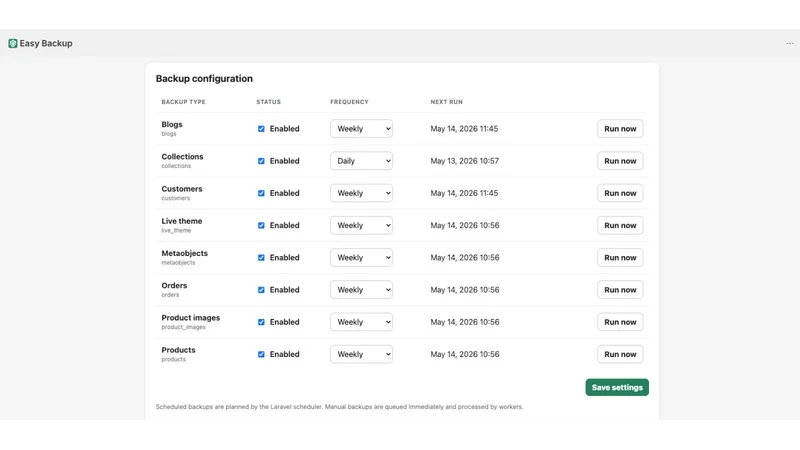Click the Easy Backup shield logo icon
Viewport: 800px width, 450px height.
(13, 43)
